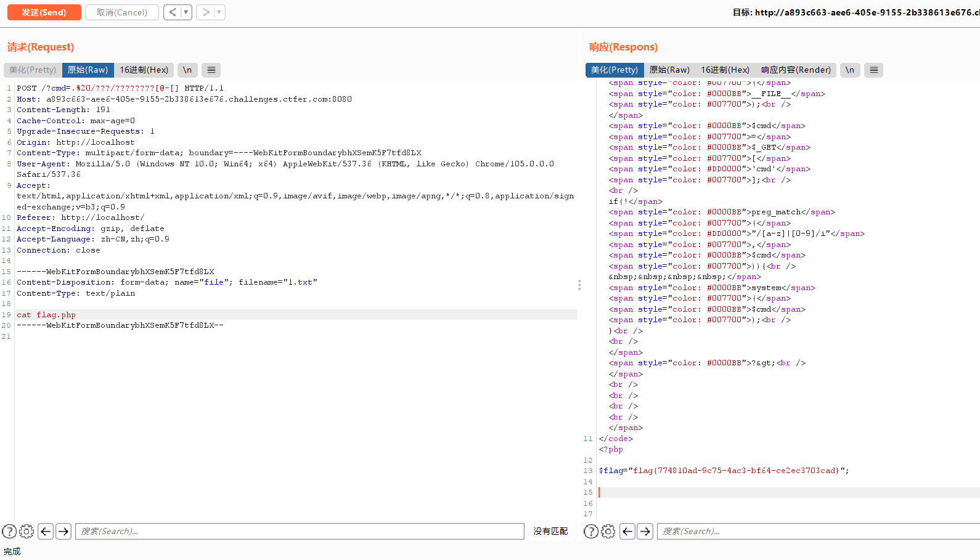This screenshot has height=560, width=980.
Task: Jump to next search match in request
Action: [63, 531]
